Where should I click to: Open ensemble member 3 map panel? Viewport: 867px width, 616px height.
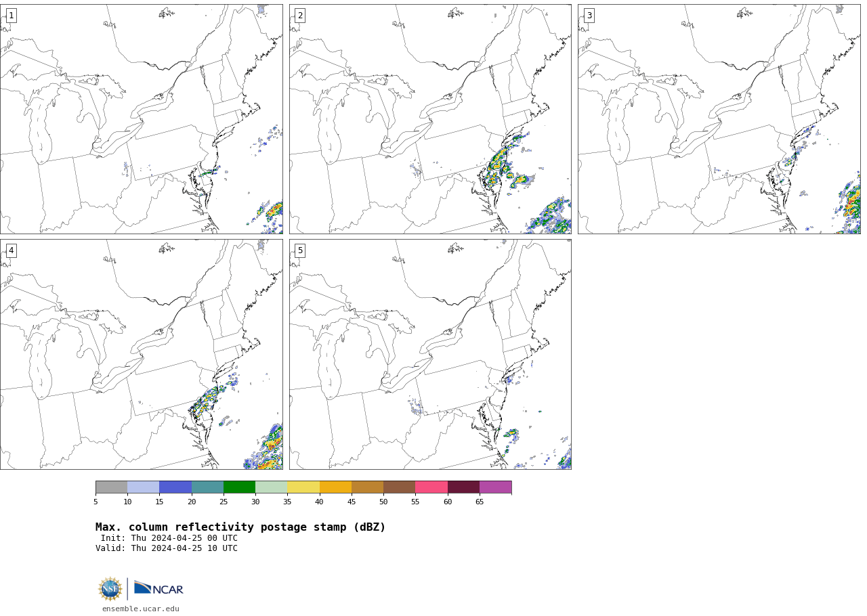coord(719,119)
